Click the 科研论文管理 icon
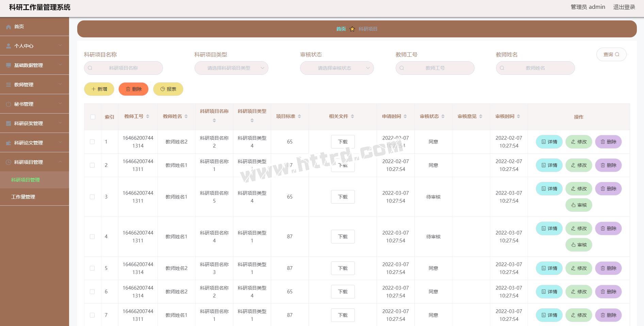This screenshot has height=326, width=644. pyautogui.click(x=9, y=143)
